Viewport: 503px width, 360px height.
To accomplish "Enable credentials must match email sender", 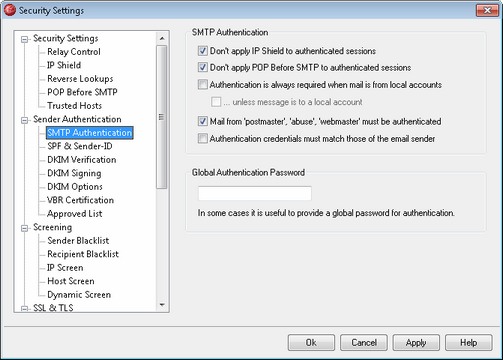I will [203, 138].
